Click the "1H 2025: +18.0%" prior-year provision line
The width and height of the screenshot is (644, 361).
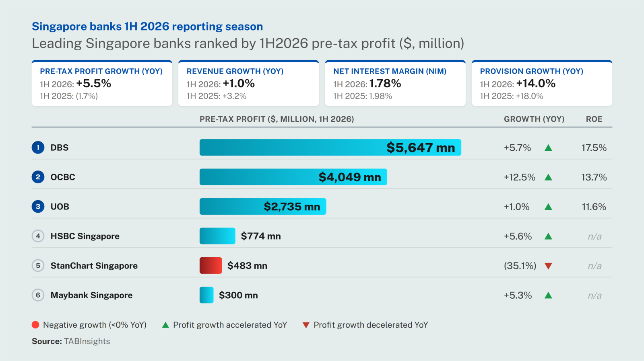512,96
